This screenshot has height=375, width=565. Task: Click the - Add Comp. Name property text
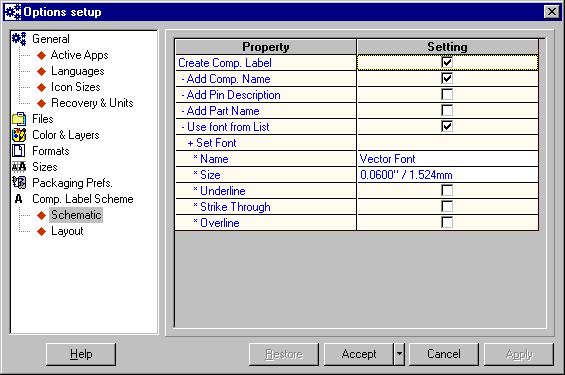pyautogui.click(x=226, y=79)
